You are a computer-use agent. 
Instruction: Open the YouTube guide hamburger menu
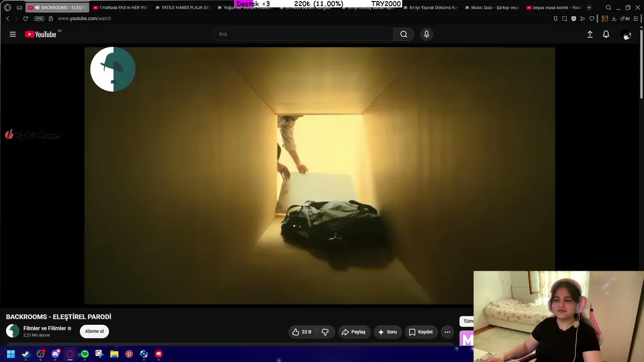coord(13,34)
